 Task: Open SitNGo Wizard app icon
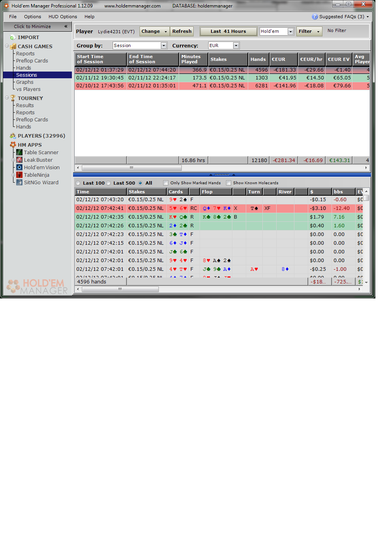click(x=19, y=182)
